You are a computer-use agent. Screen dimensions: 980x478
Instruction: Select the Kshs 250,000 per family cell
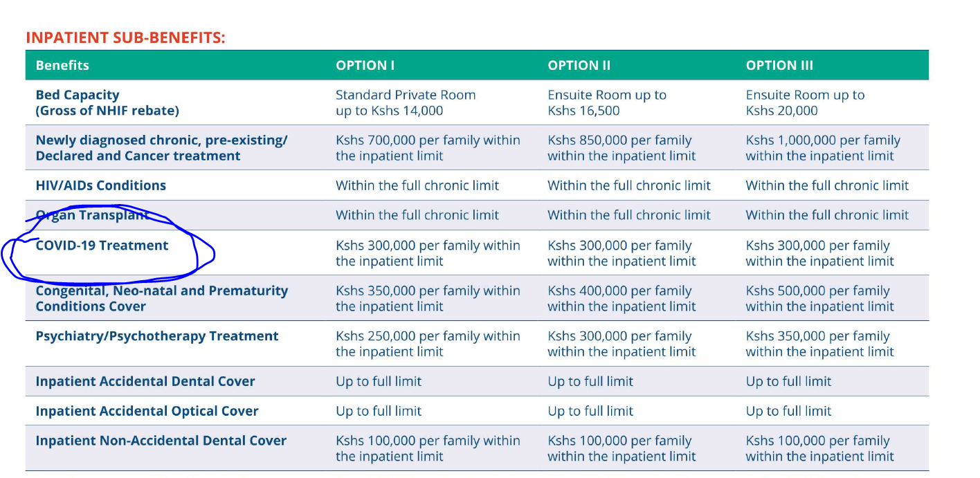pos(427,344)
